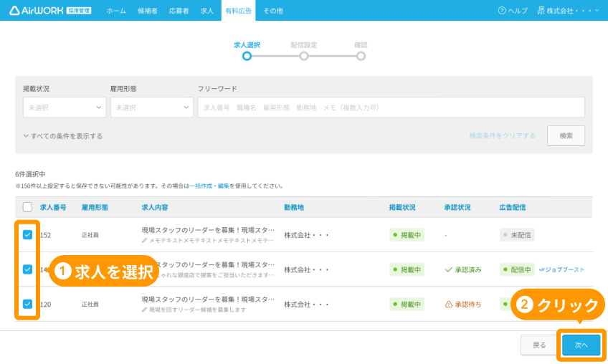Click job title text in row 152
This screenshot has height=364, width=608.
click(208, 230)
